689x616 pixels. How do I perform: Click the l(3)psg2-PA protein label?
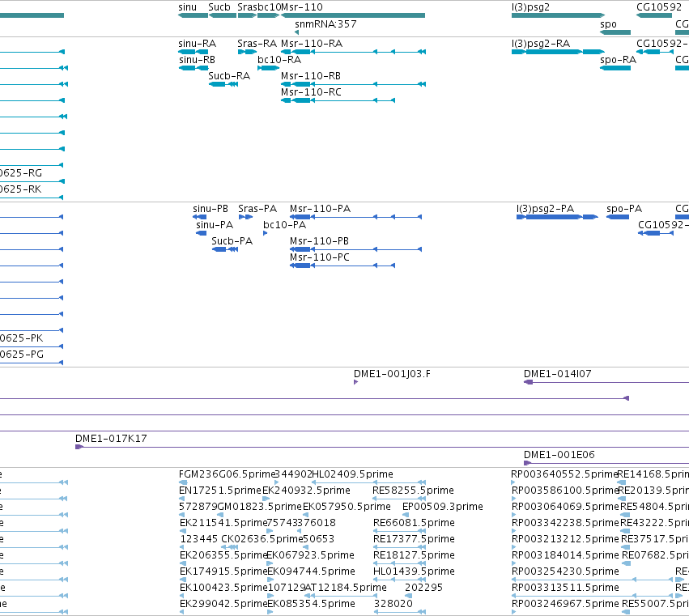[x=546, y=209]
